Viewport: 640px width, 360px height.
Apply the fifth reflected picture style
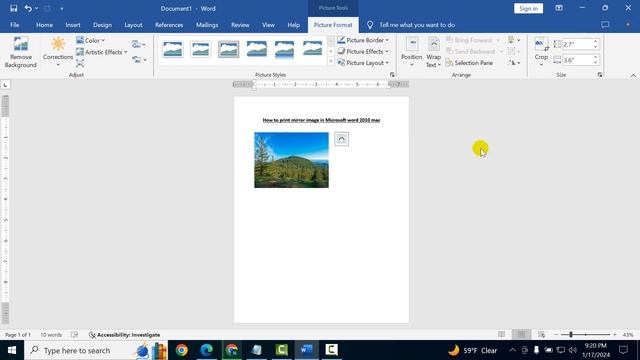[284, 49]
